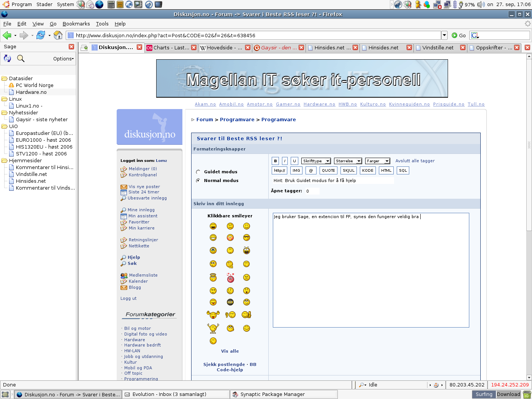Click page vertical scrollbar down arrow
This screenshot has width=532, height=399.
tap(529, 377)
